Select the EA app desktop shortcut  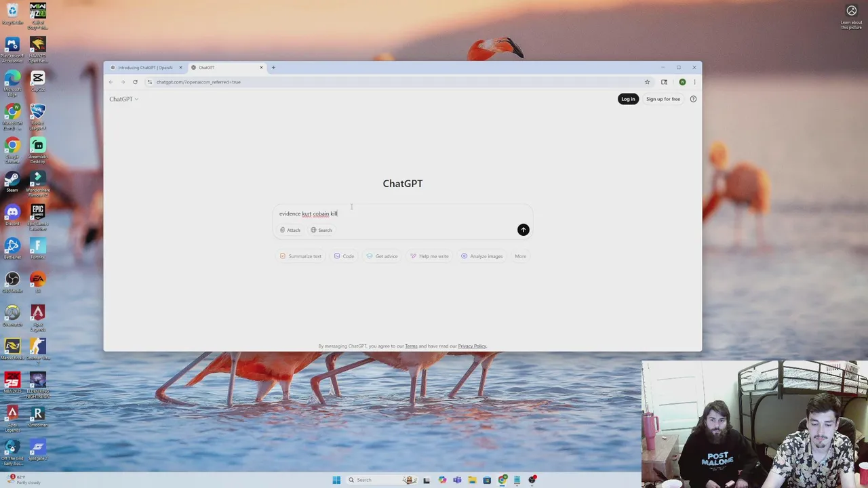coord(37,281)
